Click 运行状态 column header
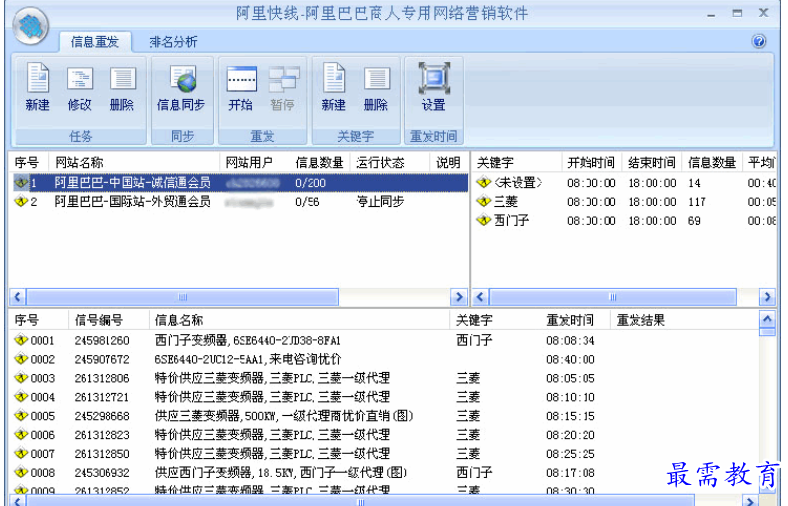788x506 pixels. click(389, 163)
